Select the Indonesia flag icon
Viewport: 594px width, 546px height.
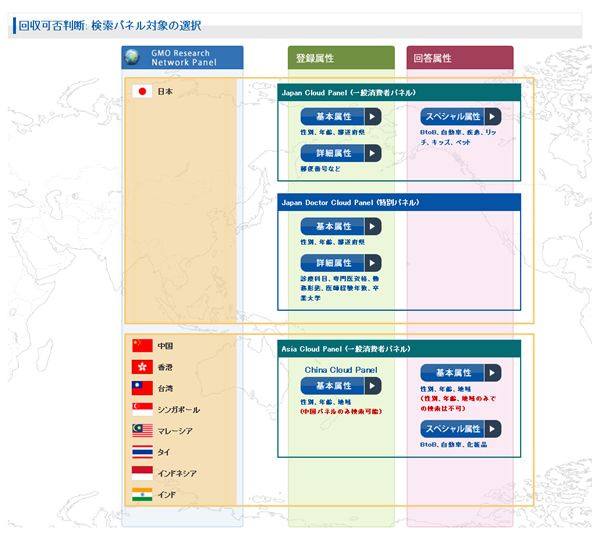tap(142, 473)
